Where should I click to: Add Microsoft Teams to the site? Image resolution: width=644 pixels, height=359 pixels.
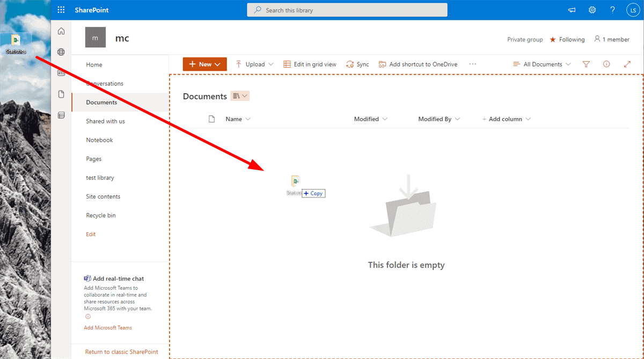tap(107, 327)
